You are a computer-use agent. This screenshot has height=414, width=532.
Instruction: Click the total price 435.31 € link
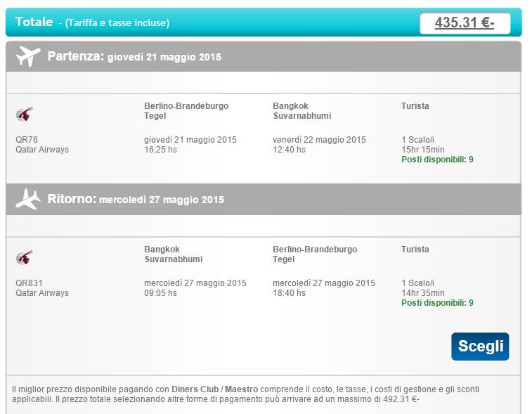[x=465, y=22]
